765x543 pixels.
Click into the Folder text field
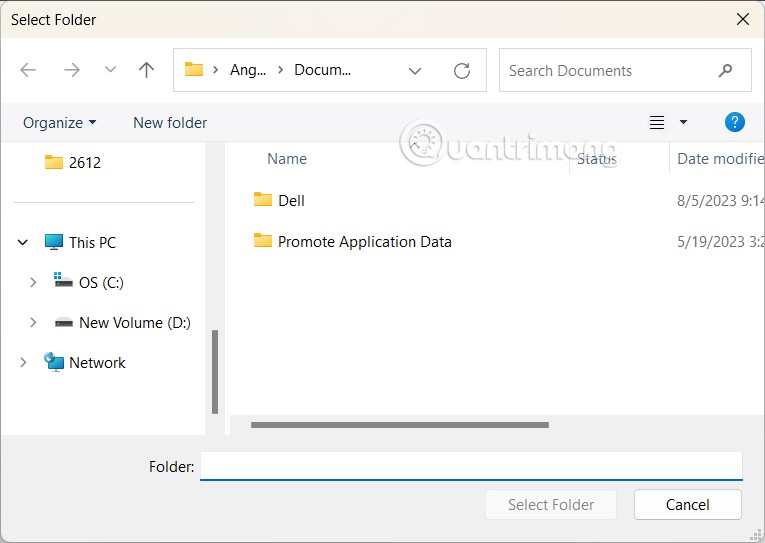tap(470, 466)
